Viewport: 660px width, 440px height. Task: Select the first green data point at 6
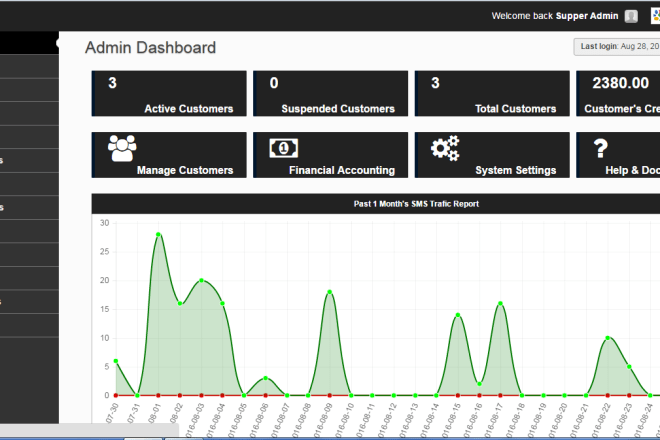coord(116,361)
